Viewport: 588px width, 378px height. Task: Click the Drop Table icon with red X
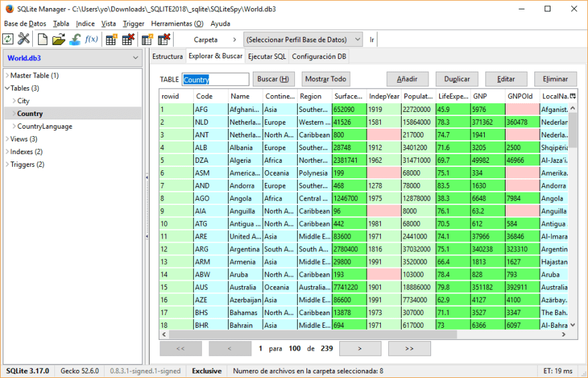click(128, 40)
